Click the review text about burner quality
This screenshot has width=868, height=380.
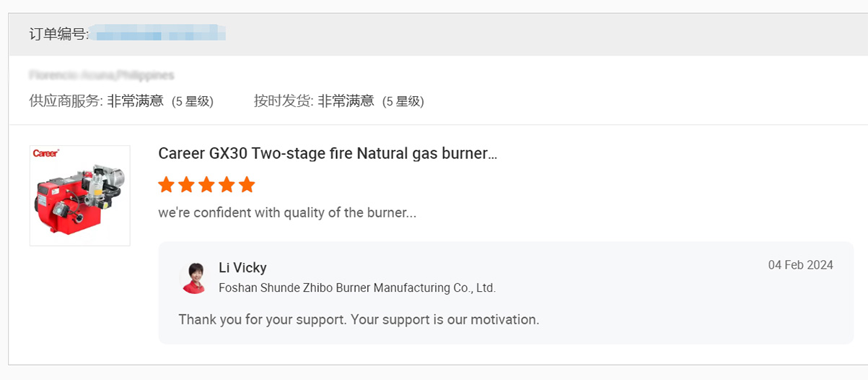[287, 213]
